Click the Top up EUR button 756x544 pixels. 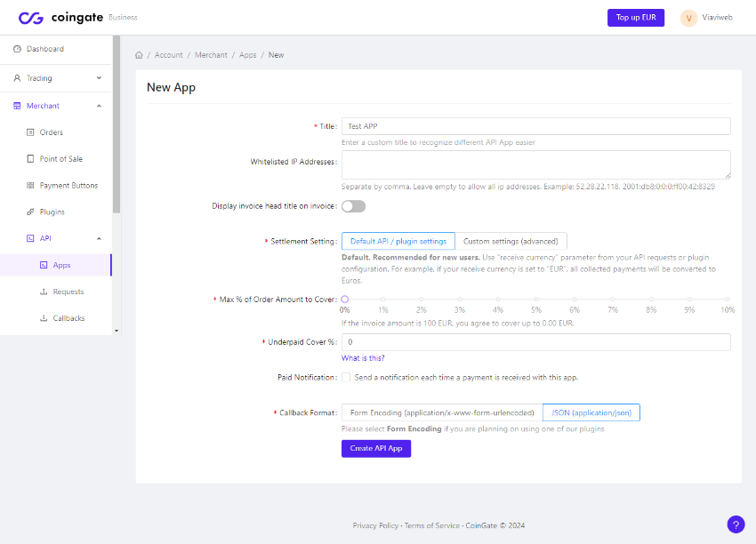tap(635, 18)
